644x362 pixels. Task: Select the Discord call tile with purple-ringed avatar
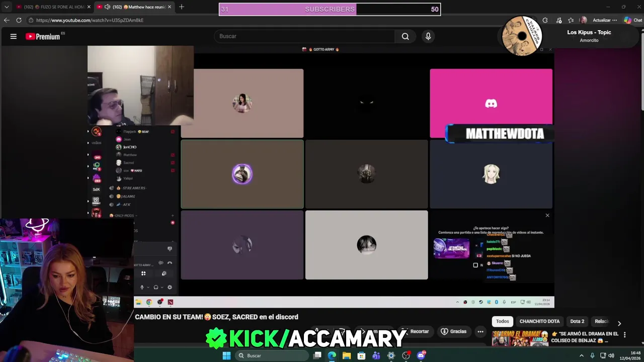pyautogui.click(x=242, y=174)
